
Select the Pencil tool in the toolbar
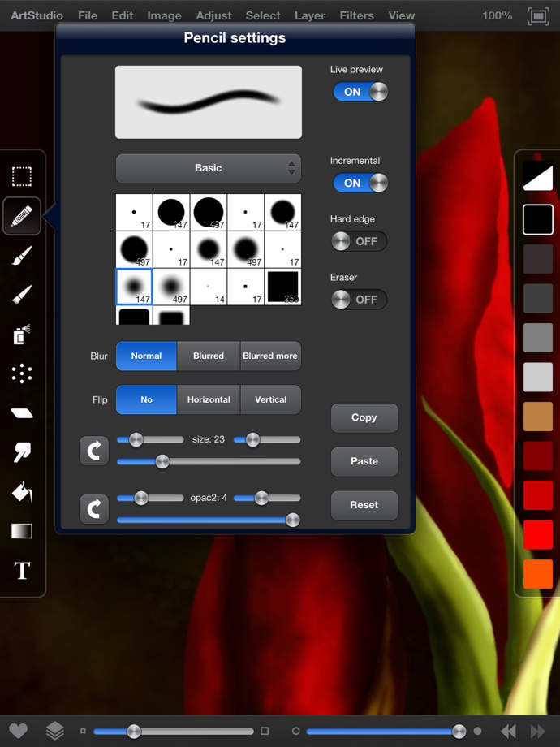click(x=22, y=216)
